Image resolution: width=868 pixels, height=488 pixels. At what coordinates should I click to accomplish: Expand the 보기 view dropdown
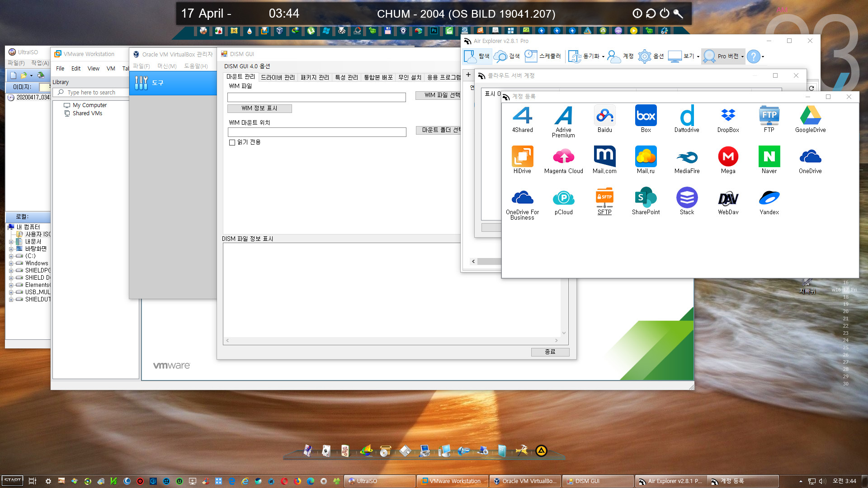(698, 57)
